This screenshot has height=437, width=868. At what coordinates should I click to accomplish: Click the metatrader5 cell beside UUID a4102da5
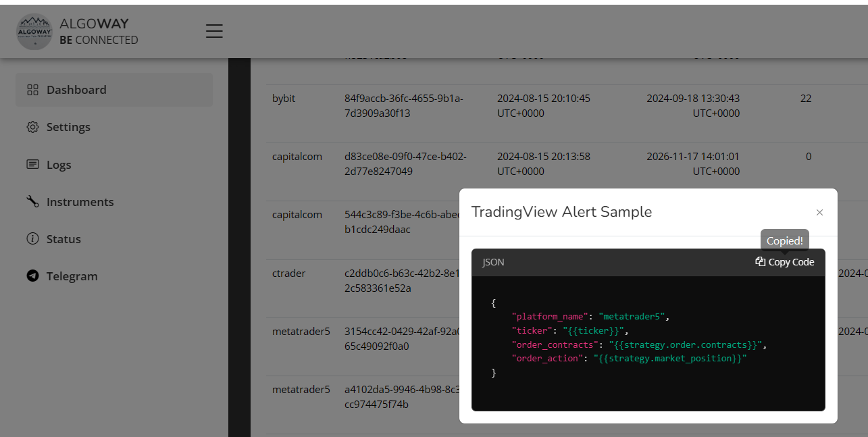tap(301, 390)
